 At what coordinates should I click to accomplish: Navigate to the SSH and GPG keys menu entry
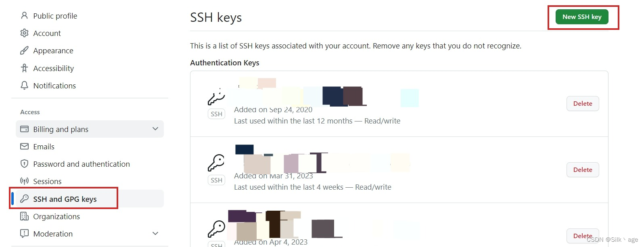tap(65, 199)
